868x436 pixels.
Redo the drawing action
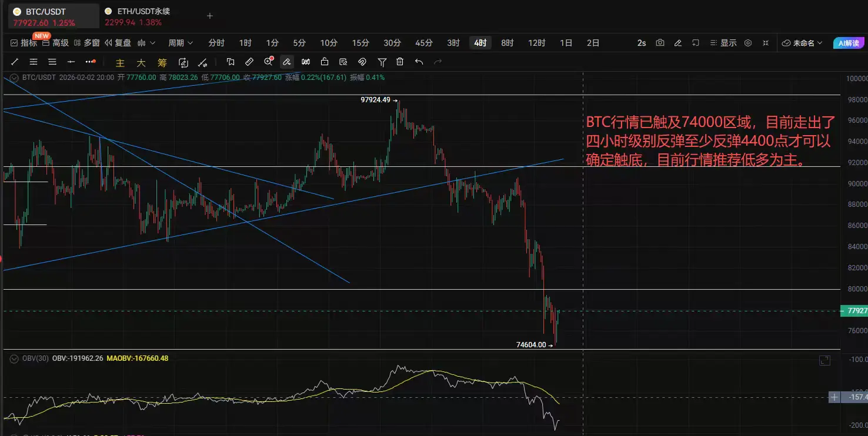pyautogui.click(x=438, y=62)
